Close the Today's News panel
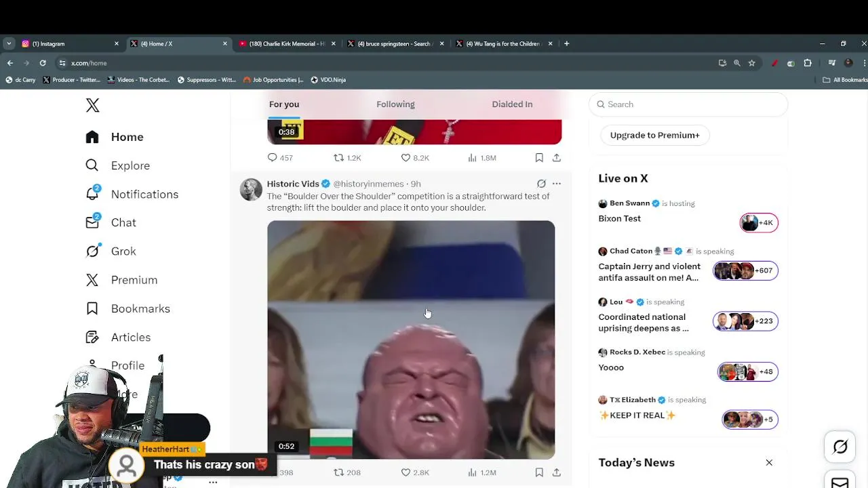868x488 pixels. tap(769, 462)
